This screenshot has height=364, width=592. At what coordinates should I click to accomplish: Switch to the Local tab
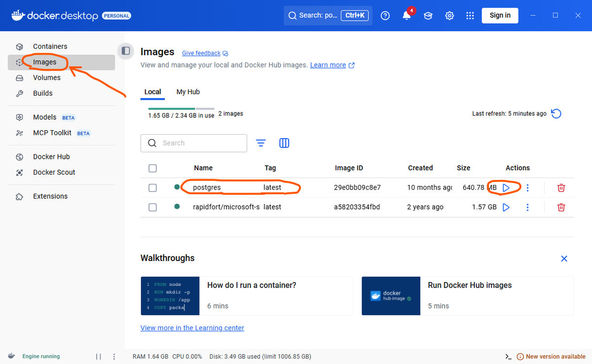point(152,92)
